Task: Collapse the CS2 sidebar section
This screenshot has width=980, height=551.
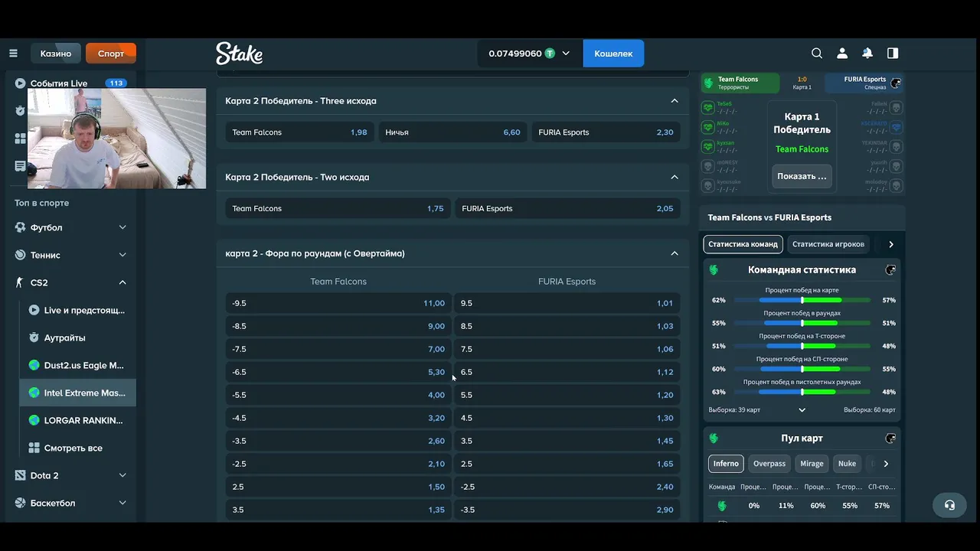Action: [122, 282]
